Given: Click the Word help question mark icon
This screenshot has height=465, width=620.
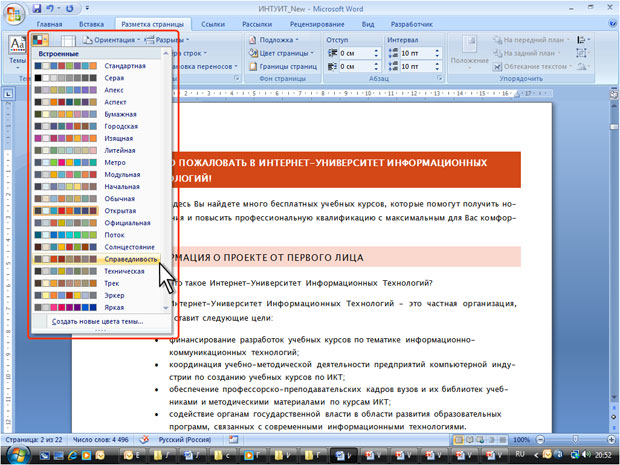Looking at the screenshot, I should [x=612, y=24].
